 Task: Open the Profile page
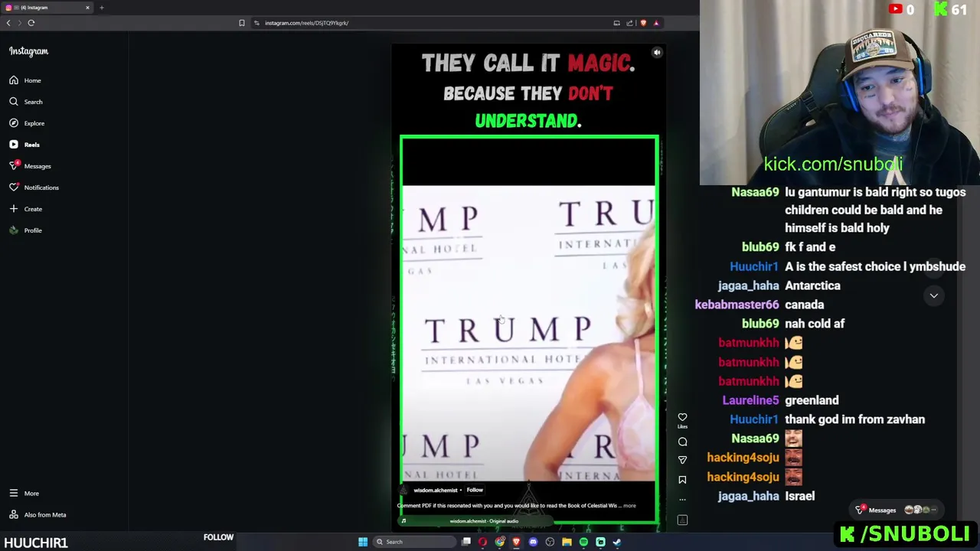24,230
